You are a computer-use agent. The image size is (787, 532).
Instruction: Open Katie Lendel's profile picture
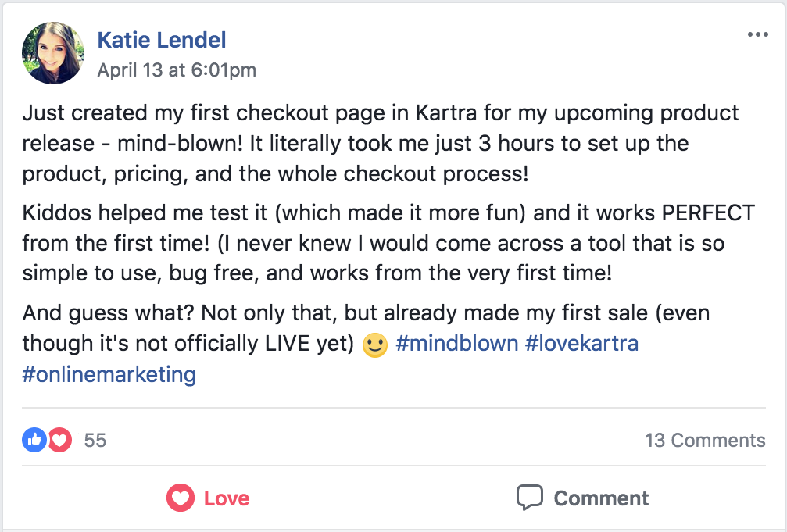click(x=53, y=53)
